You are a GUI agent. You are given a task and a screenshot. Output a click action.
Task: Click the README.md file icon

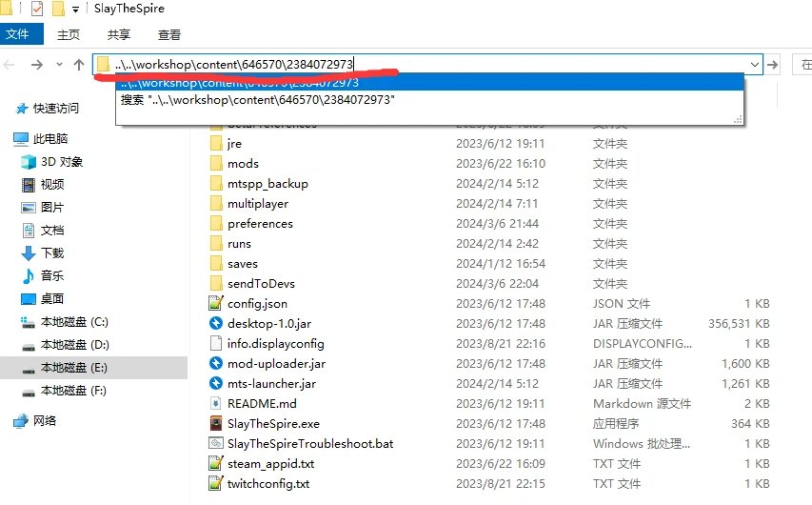[x=216, y=404]
